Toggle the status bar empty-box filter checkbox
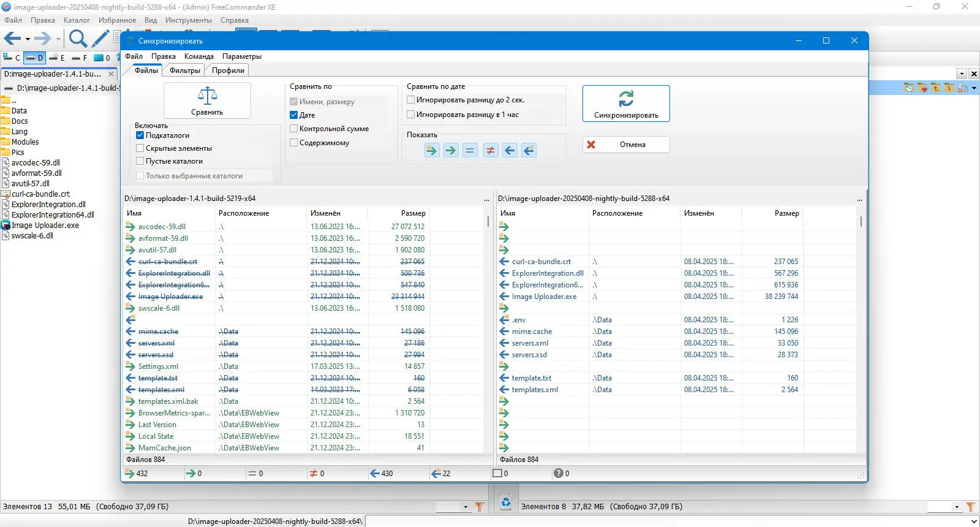Screen dimensions: 980x527 tap(497, 474)
